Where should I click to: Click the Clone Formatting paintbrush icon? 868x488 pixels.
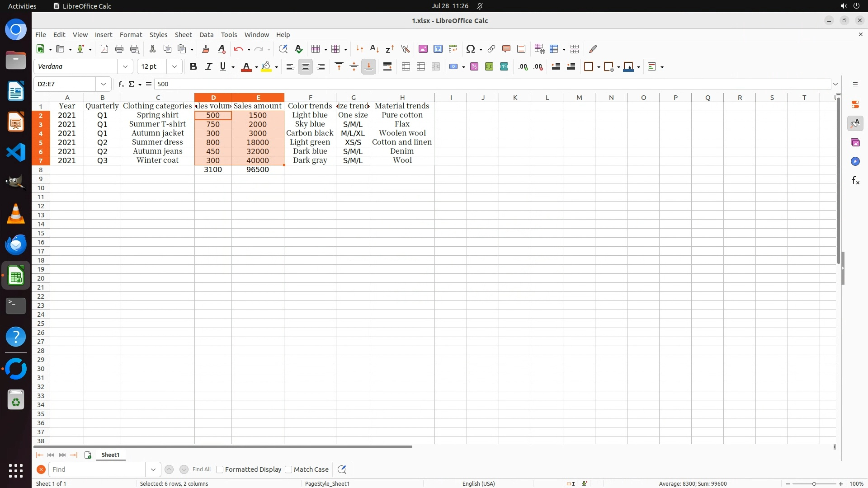click(206, 49)
